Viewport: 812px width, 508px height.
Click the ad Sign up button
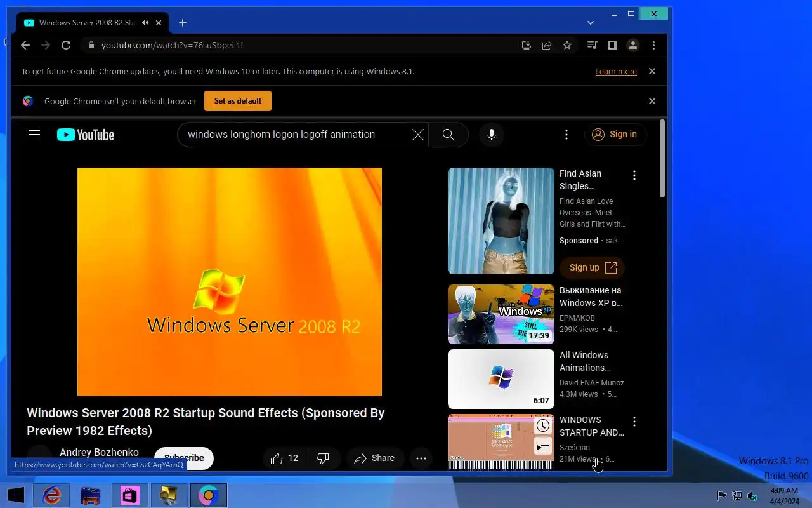point(593,268)
